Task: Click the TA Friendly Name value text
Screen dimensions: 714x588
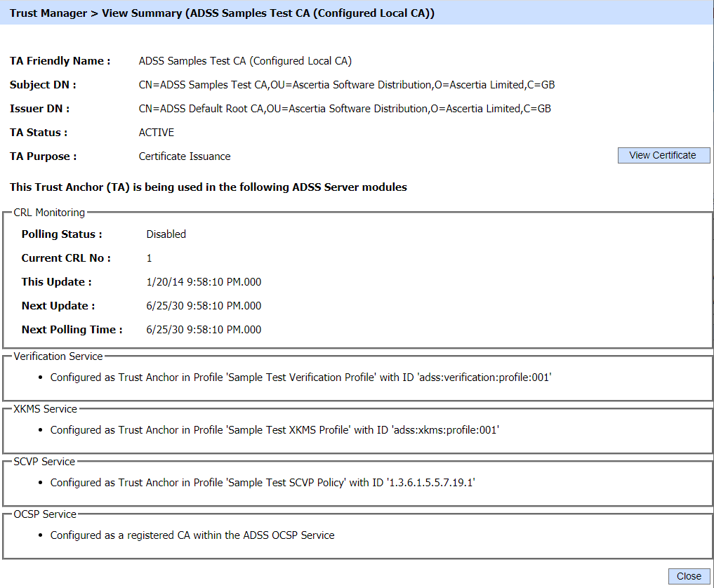Action: (x=245, y=61)
